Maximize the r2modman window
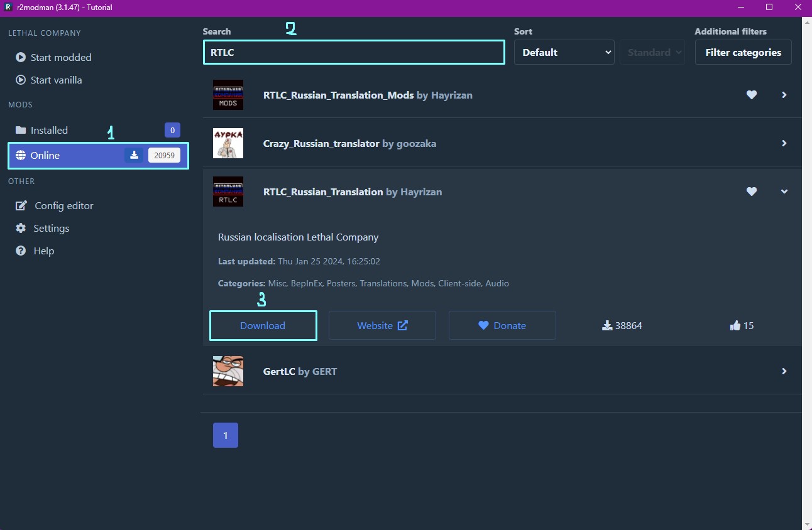Image resolution: width=812 pixels, height=530 pixels. coord(769,8)
